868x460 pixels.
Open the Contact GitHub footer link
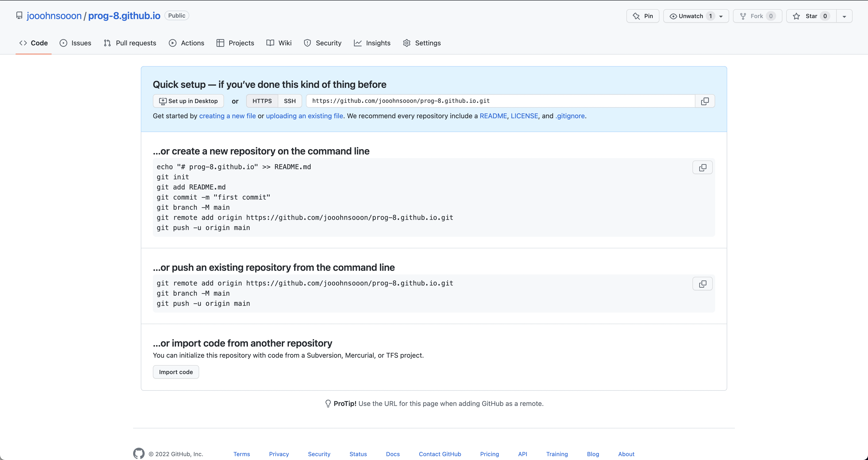coord(440,454)
